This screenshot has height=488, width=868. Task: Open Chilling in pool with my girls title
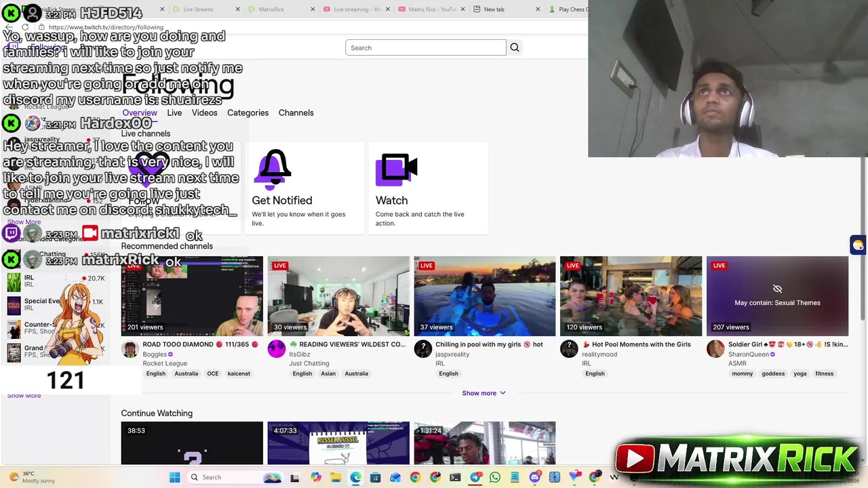[489, 344]
